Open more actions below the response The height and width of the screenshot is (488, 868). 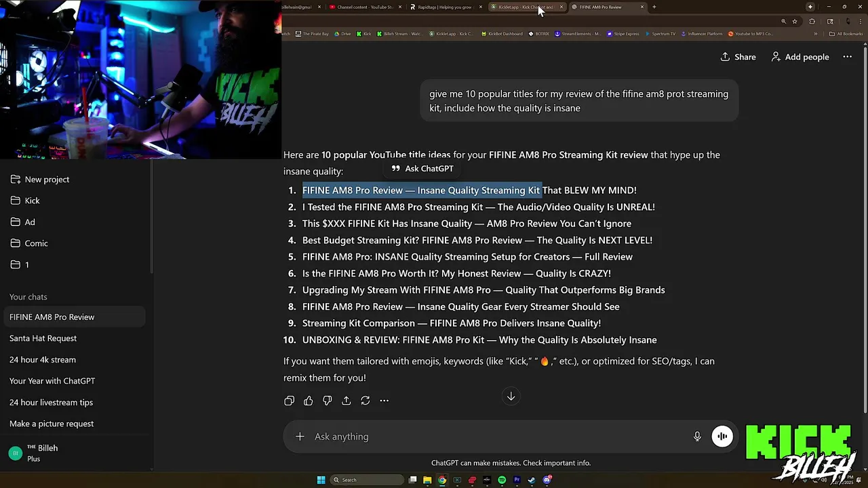click(384, 401)
